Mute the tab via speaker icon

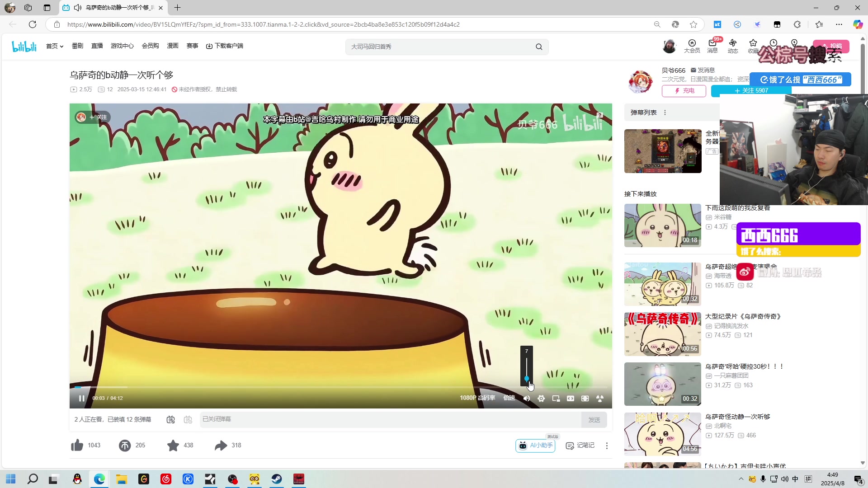click(x=77, y=8)
